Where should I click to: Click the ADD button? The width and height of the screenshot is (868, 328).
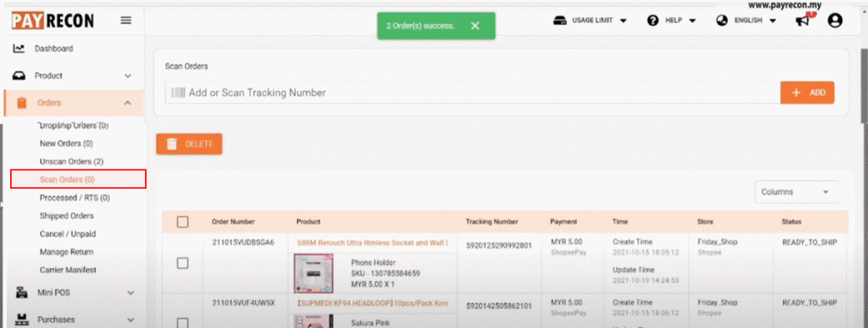coord(807,93)
